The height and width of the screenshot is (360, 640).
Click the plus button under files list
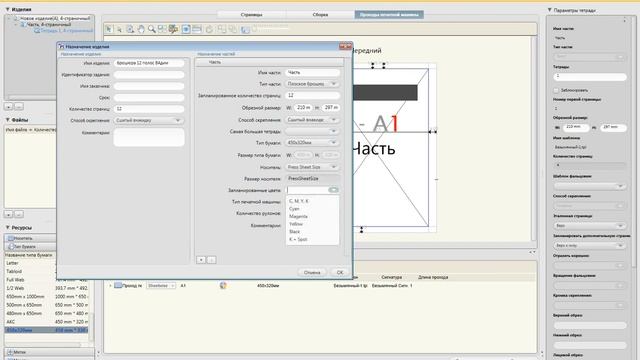9,214
